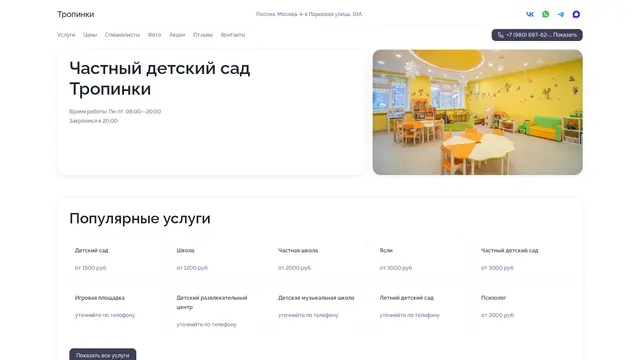Open the Акции menu item
The image size is (640, 360).
click(x=177, y=35)
